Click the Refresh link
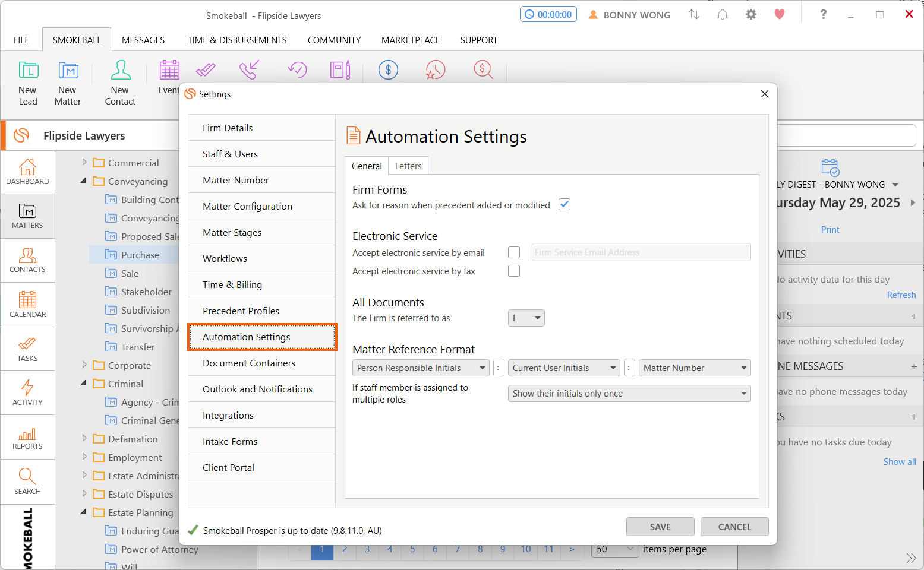924x570 pixels. tap(901, 294)
